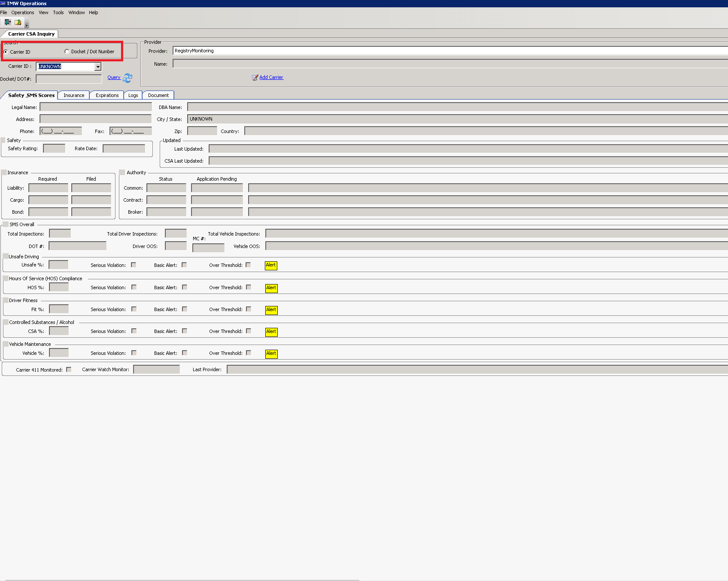Viewport: 728px width, 581px height.
Task: Click the folder with green arrow icon
Action: point(18,22)
